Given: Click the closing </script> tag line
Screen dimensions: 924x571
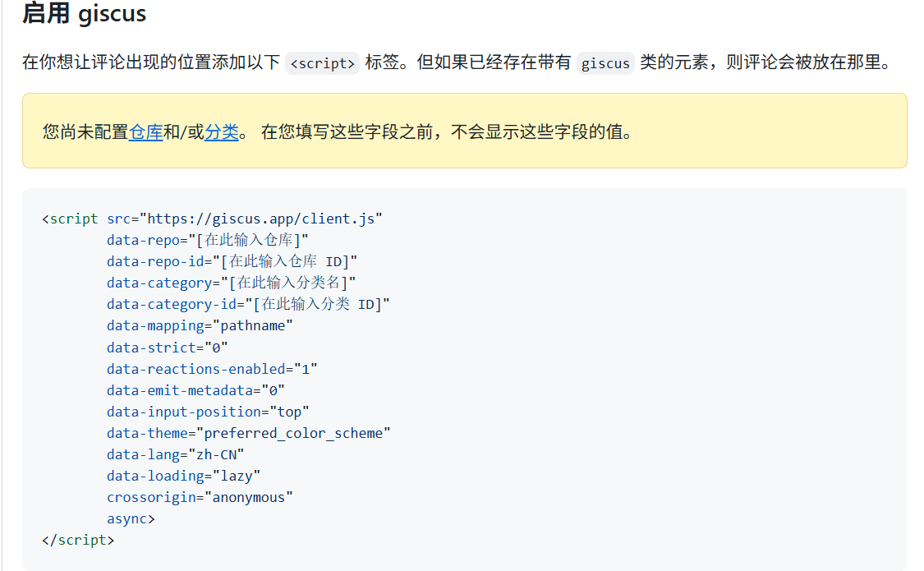Looking at the screenshot, I should click(x=78, y=540).
